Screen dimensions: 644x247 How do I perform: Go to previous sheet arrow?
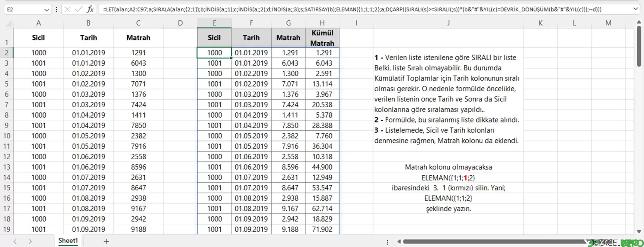[x=15, y=241]
